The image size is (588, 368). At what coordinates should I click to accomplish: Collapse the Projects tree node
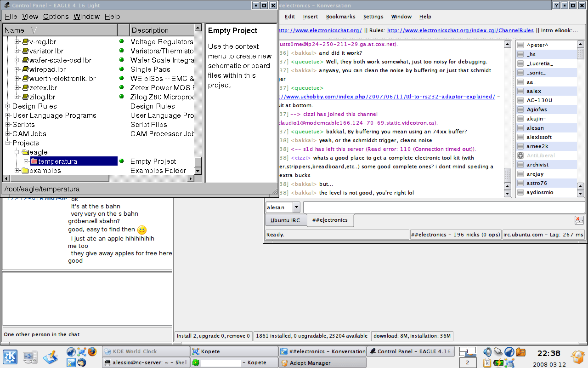click(8, 143)
